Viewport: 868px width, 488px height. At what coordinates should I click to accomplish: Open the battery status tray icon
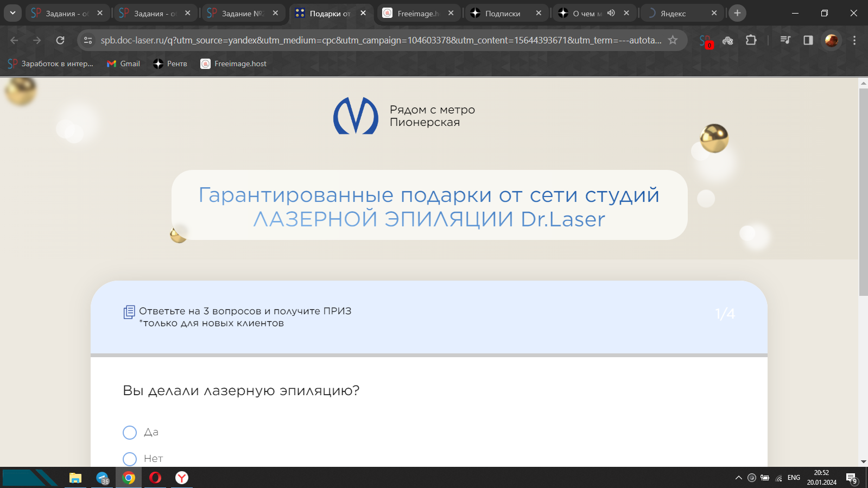(x=765, y=478)
